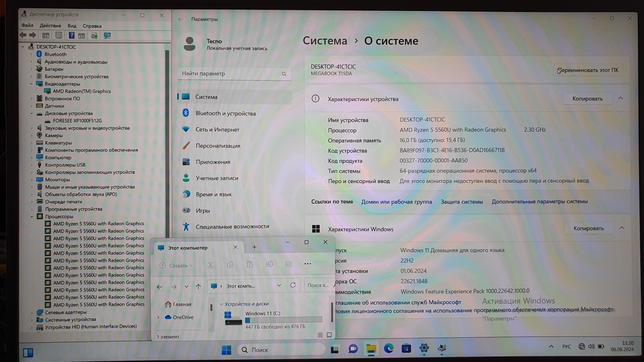
Task: Open Microsoft Edge from the taskbar
Action: click(389, 348)
